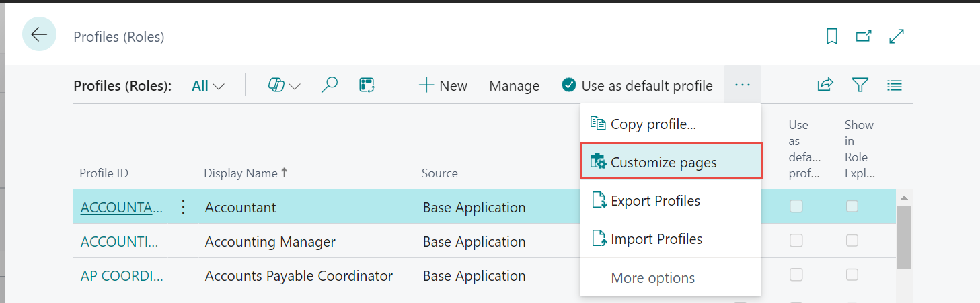Click the New button
980x303 pixels.
[x=443, y=85]
